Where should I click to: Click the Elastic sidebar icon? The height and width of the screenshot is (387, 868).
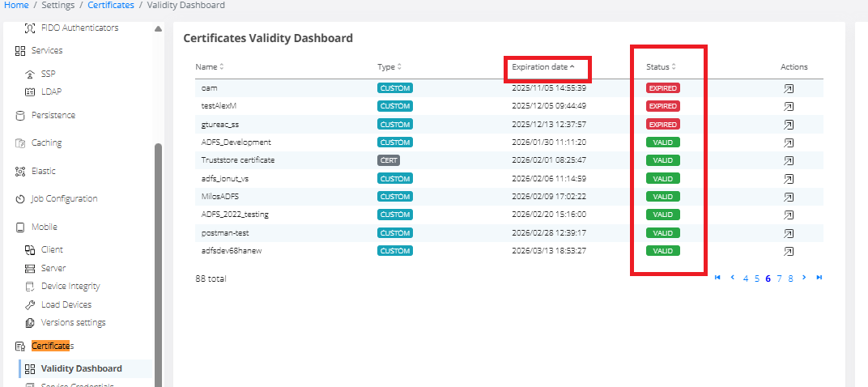click(x=20, y=172)
